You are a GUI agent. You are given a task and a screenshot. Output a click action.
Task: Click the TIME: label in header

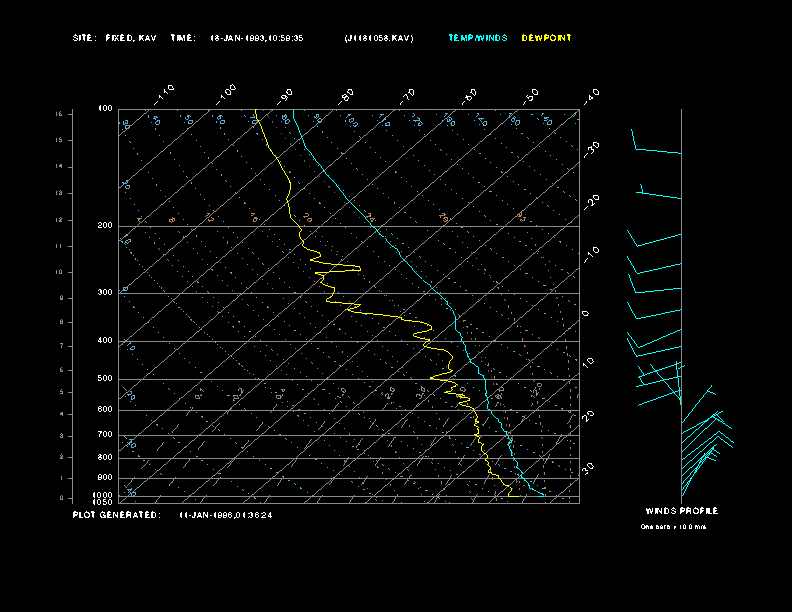coord(183,38)
